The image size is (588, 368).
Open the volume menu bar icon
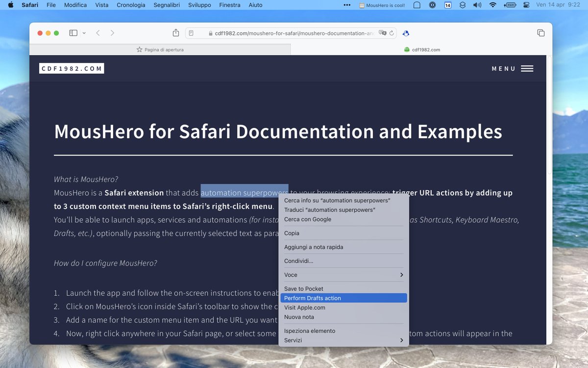[477, 5]
